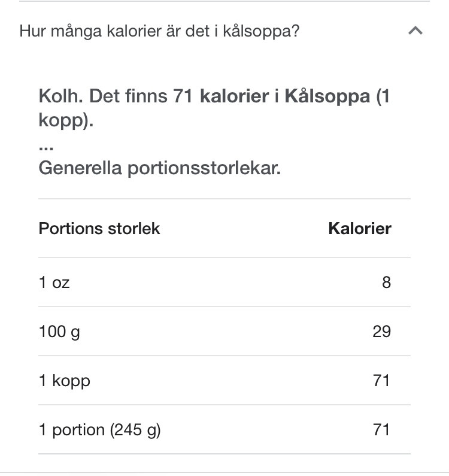Click the question 'Hur många kalorier är det i kålsoppa?'
Image resolution: width=449 pixels, height=476 pixels.
(x=159, y=31)
